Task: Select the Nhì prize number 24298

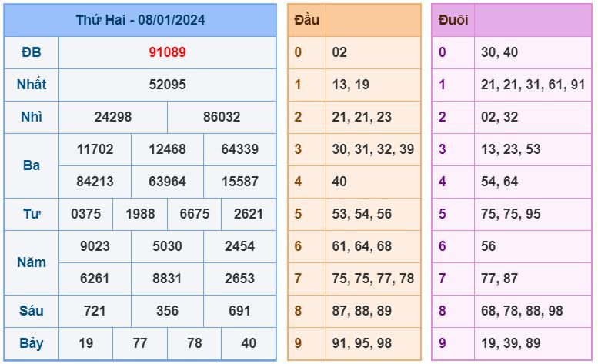Action: pyautogui.click(x=113, y=117)
